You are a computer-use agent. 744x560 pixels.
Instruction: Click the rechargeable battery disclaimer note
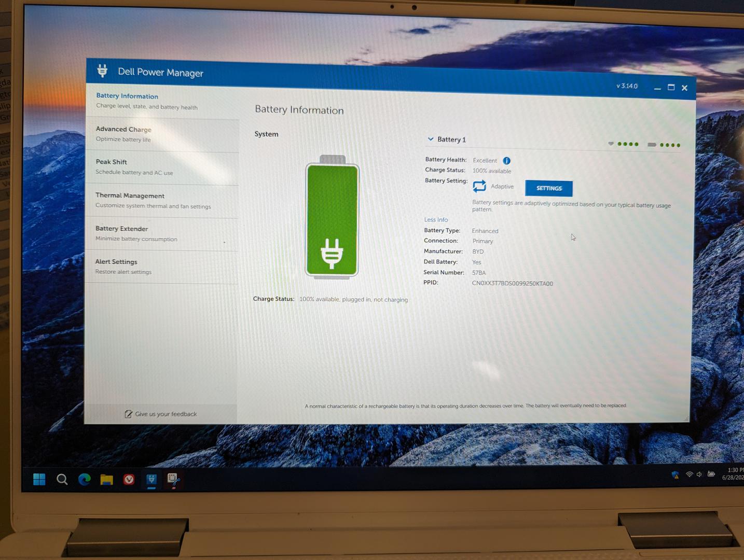pyautogui.click(x=466, y=406)
